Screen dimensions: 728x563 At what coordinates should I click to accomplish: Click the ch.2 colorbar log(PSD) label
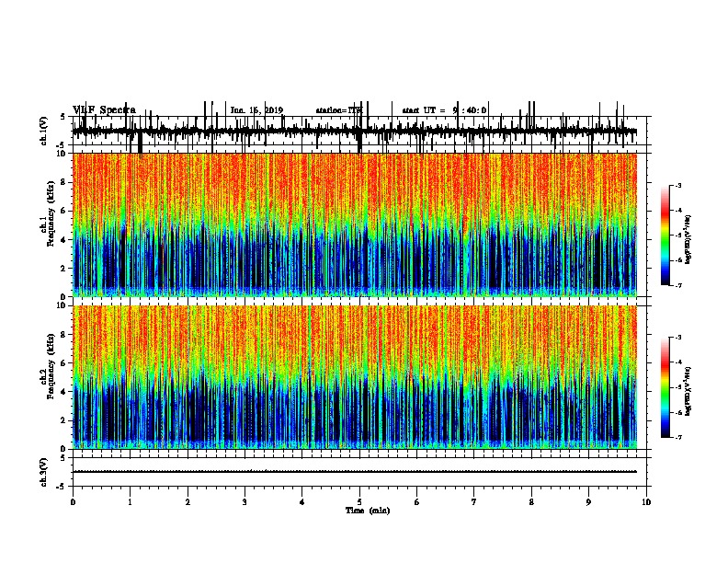[x=688, y=391]
